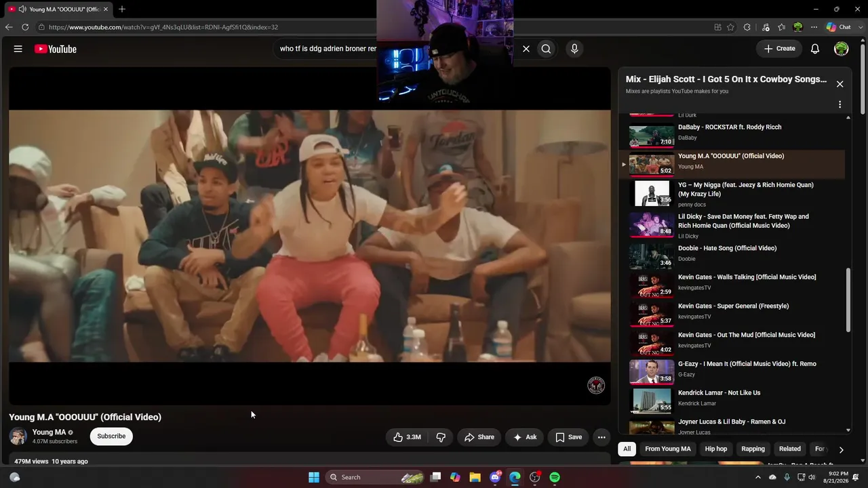Open the browser extensions puzzle icon
The height and width of the screenshot is (488, 868).
coord(747,27)
